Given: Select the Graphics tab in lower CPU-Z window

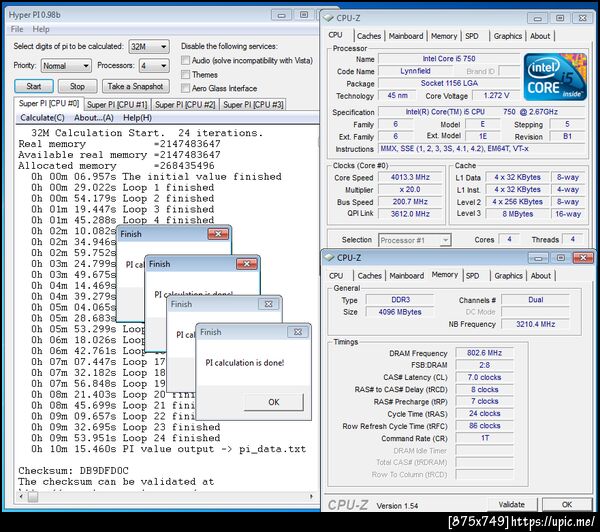Looking at the screenshot, I should 509,276.
